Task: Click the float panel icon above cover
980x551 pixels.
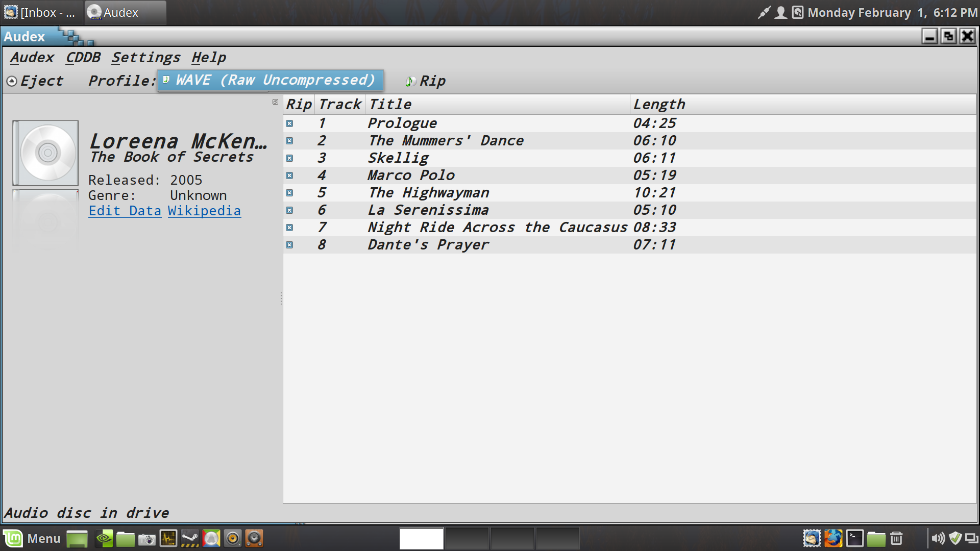Action: (x=275, y=102)
